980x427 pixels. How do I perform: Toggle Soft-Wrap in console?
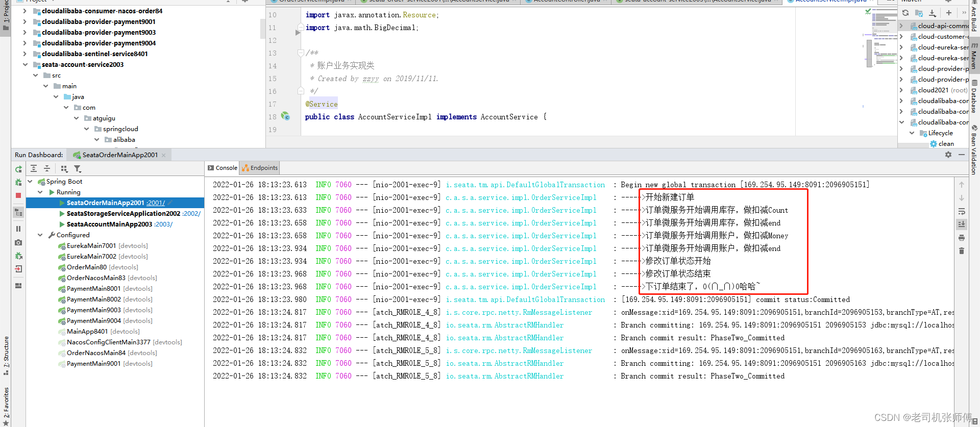(962, 211)
